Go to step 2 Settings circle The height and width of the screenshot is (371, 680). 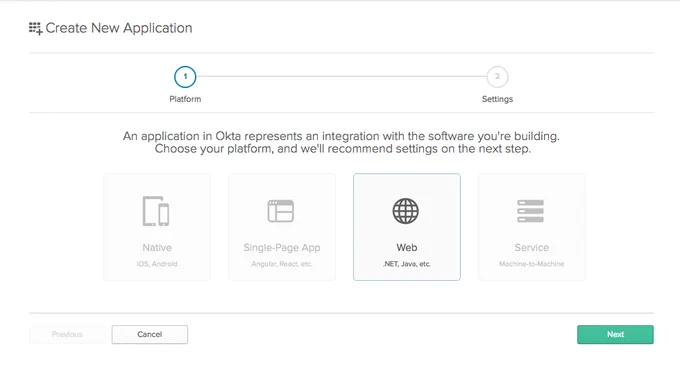[497, 77]
